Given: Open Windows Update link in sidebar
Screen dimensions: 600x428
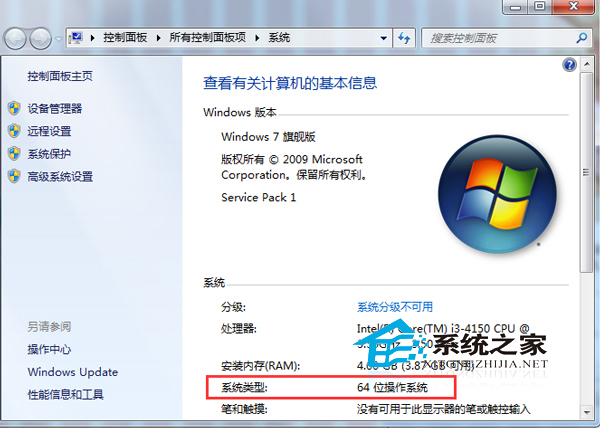Looking at the screenshot, I should (73, 372).
